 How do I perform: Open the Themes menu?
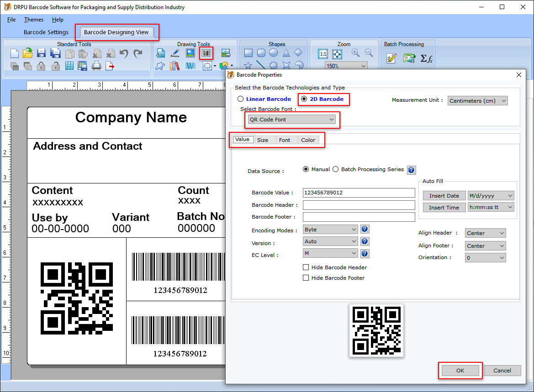tap(34, 20)
